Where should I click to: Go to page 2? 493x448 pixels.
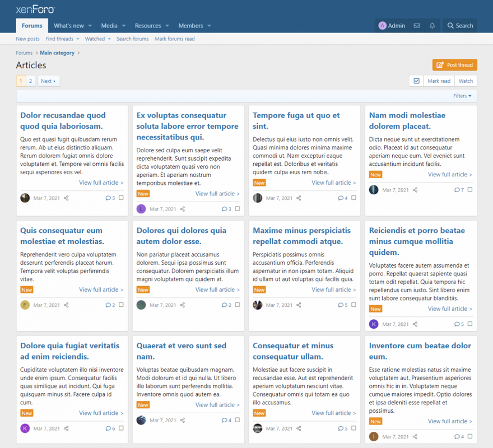pos(30,81)
